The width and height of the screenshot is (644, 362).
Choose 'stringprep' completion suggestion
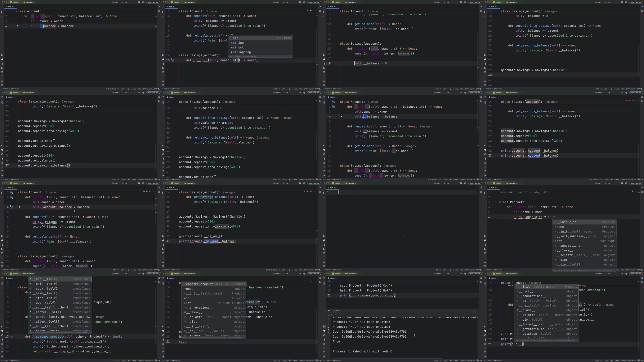260,52
